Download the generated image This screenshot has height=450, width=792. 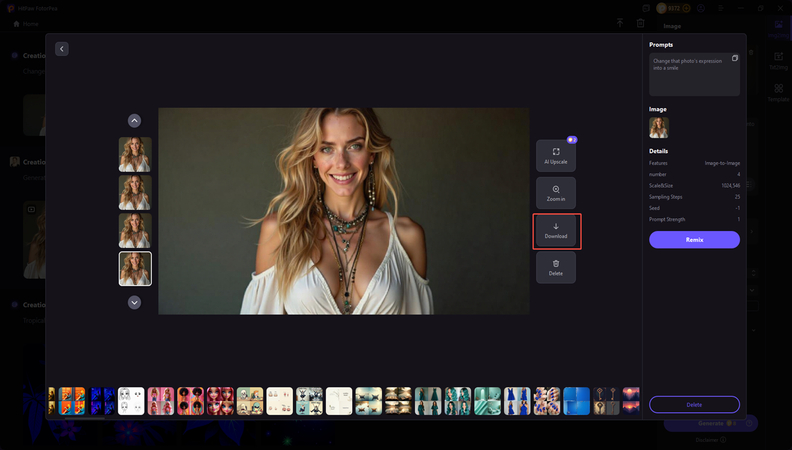[x=556, y=230]
